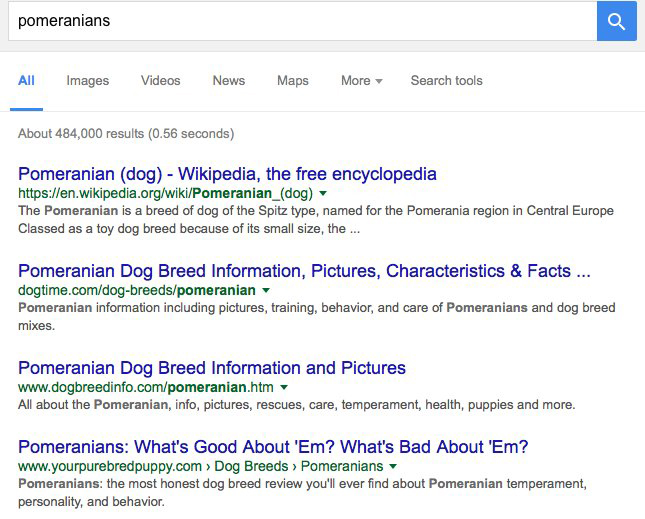Open the News results tab

click(229, 81)
